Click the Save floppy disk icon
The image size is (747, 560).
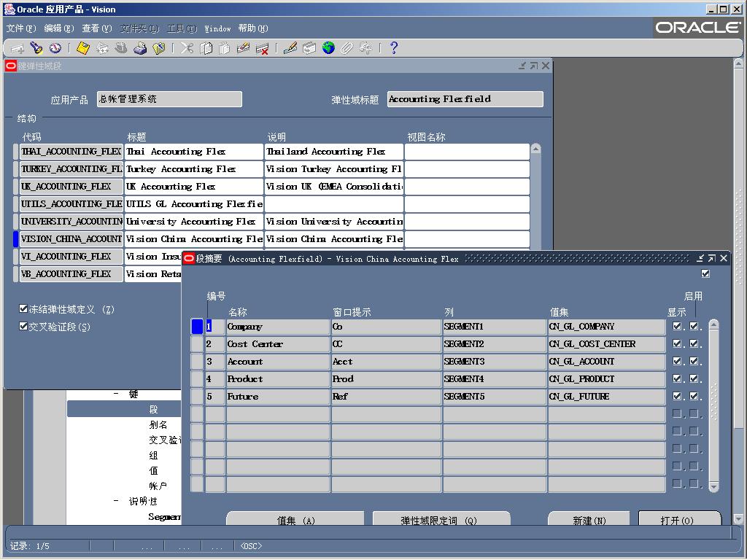(83, 48)
